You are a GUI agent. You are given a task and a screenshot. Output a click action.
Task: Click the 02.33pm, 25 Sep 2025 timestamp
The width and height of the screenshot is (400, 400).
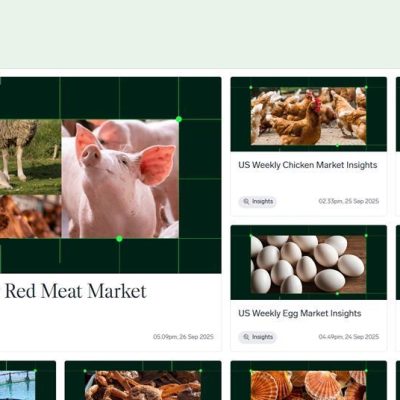pyautogui.click(x=349, y=201)
